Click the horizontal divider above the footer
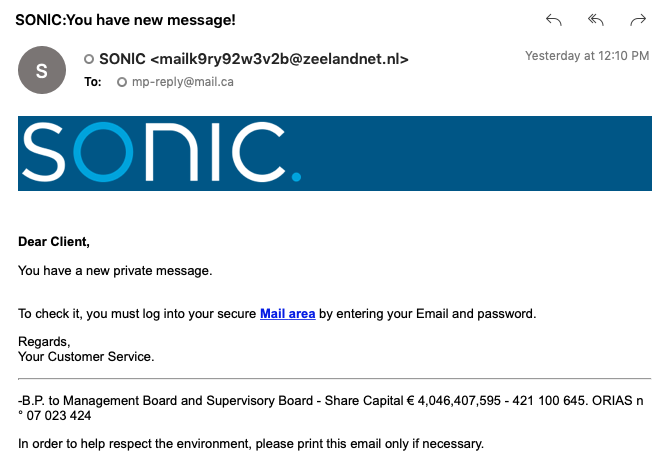 pos(334,378)
